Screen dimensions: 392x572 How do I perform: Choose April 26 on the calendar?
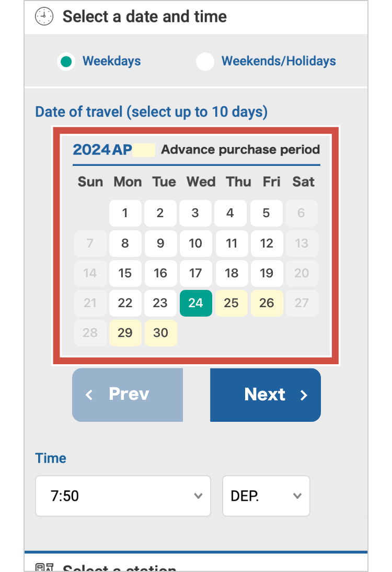(x=267, y=303)
